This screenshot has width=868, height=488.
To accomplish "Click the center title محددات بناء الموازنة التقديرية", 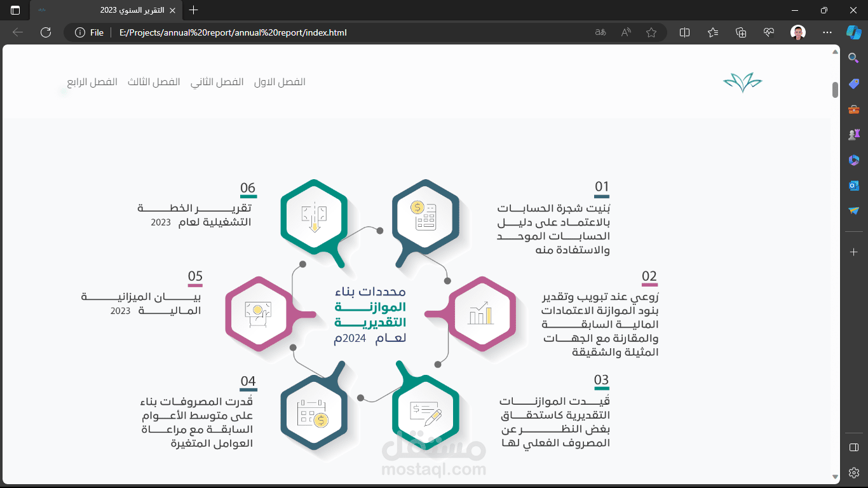I will point(370,315).
